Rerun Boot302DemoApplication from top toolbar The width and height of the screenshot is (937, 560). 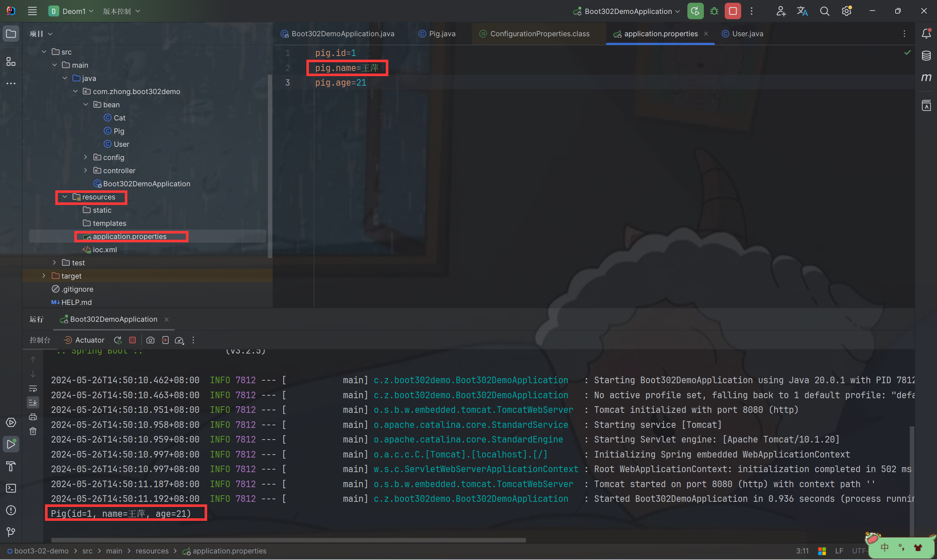pos(695,11)
